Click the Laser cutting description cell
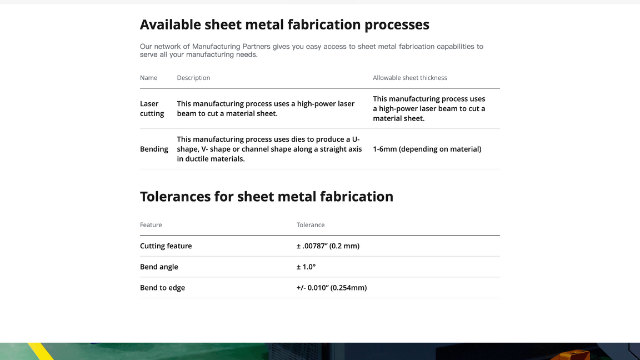640x360 pixels. pos(266,109)
